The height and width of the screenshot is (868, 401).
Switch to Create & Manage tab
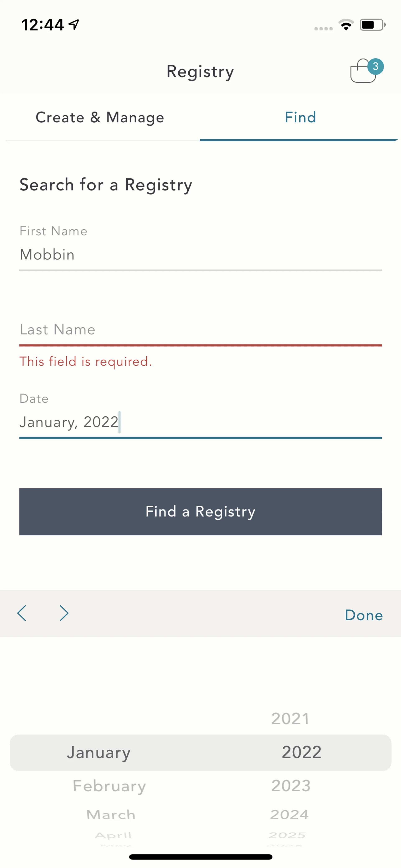click(100, 118)
